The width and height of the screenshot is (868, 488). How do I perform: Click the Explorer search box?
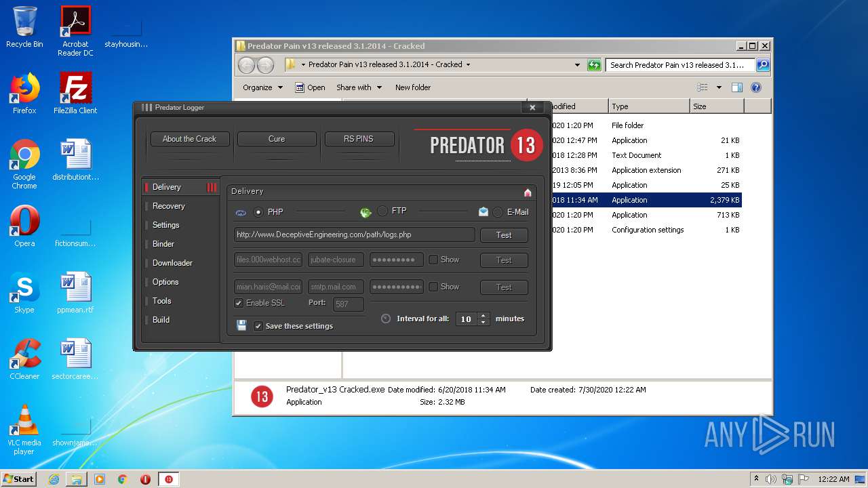(x=680, y=65)
